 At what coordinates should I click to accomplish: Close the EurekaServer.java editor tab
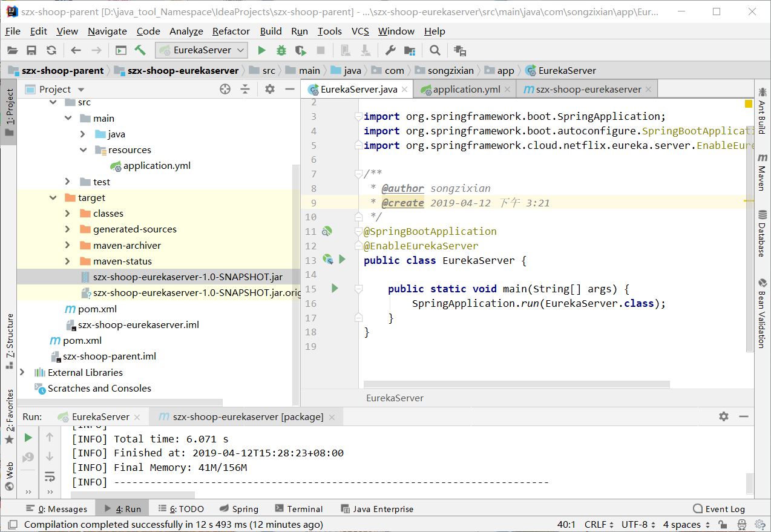(x=404, y=90)
